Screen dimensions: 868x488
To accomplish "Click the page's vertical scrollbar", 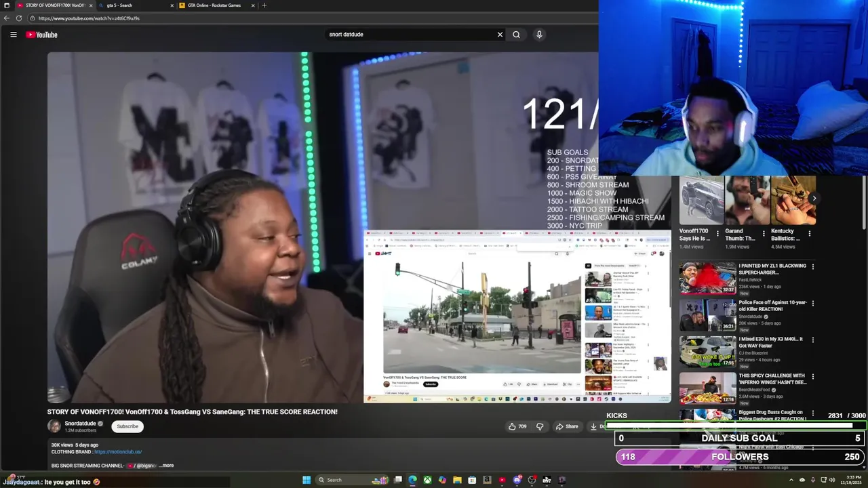I will click(863, 203).
